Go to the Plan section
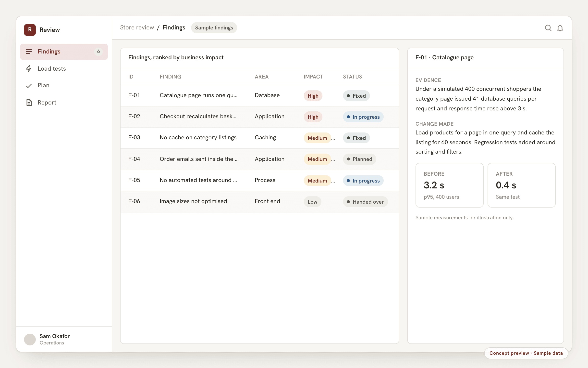 [x=64, y=85]
